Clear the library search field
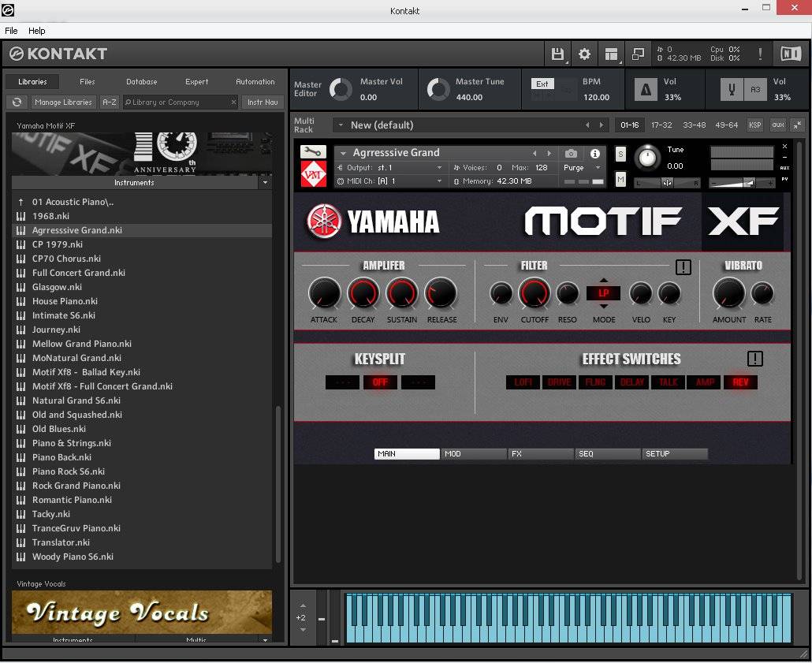 point(233,102)
